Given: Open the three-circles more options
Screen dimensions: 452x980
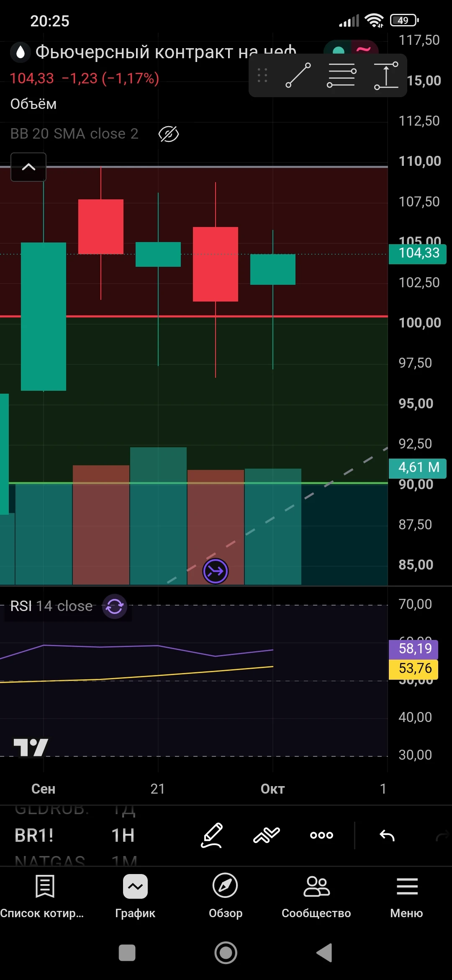Looking at the screenshot, I should coord(321,835).
